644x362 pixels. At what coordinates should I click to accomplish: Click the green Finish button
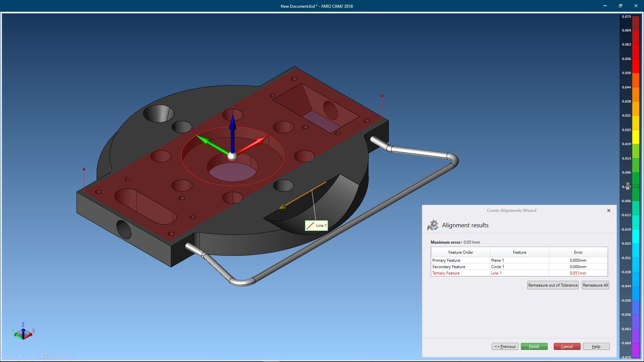(534, 347)
